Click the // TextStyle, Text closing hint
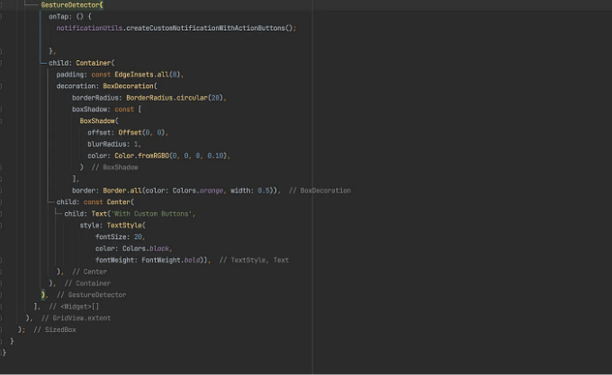The width and height of the screenshot is (612, 375). point(254,260)
